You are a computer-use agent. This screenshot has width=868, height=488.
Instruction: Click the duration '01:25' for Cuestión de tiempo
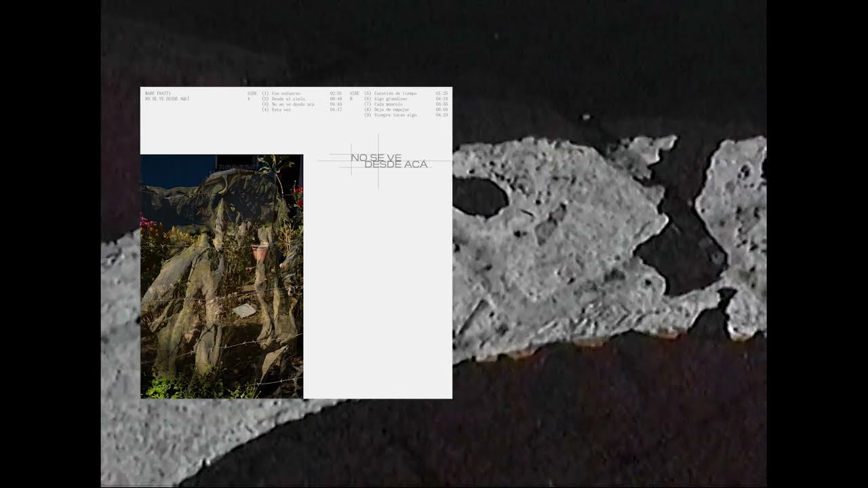click(x=441, y=94)
